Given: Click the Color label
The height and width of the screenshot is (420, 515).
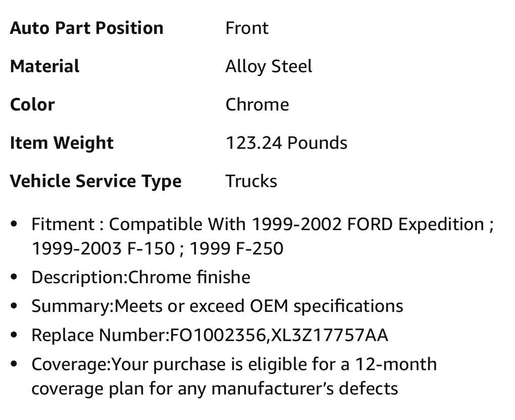Looking at the screenshot, I should [32, 104].
